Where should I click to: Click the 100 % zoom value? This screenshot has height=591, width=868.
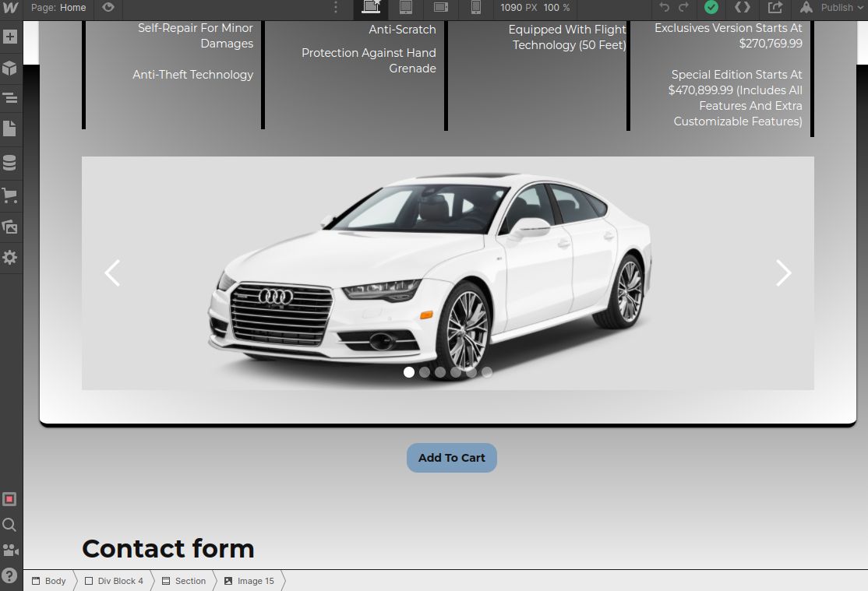(x=556, y=8)
